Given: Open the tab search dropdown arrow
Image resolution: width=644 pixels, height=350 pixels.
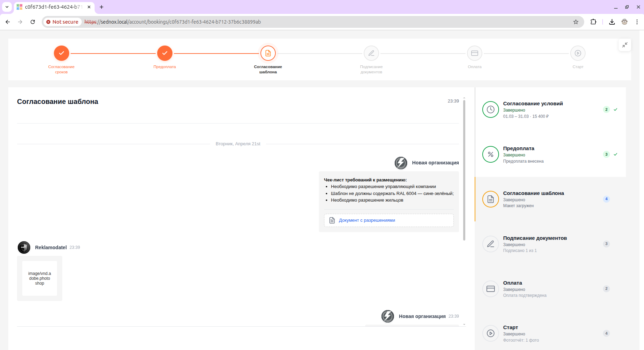Looking at the screenshot, I should click(7, 7).
